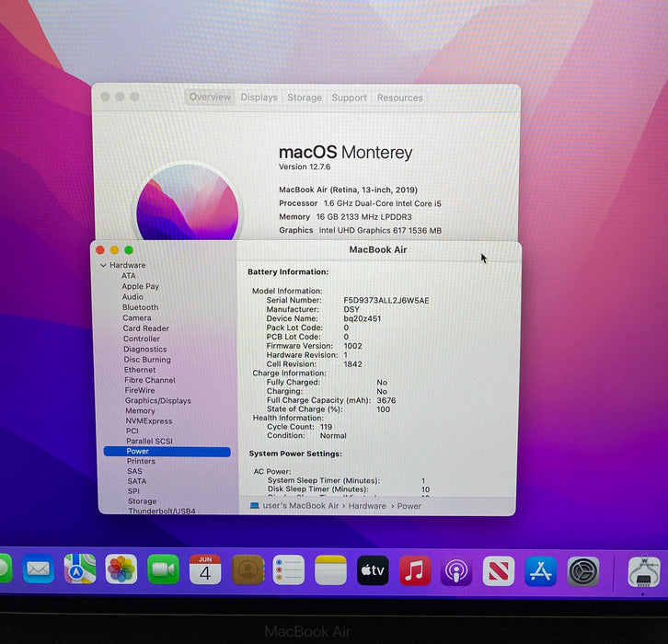Screen dimensions: 668x644
Task: Select Card Reader in the sidebar
Action: (145, 328)
